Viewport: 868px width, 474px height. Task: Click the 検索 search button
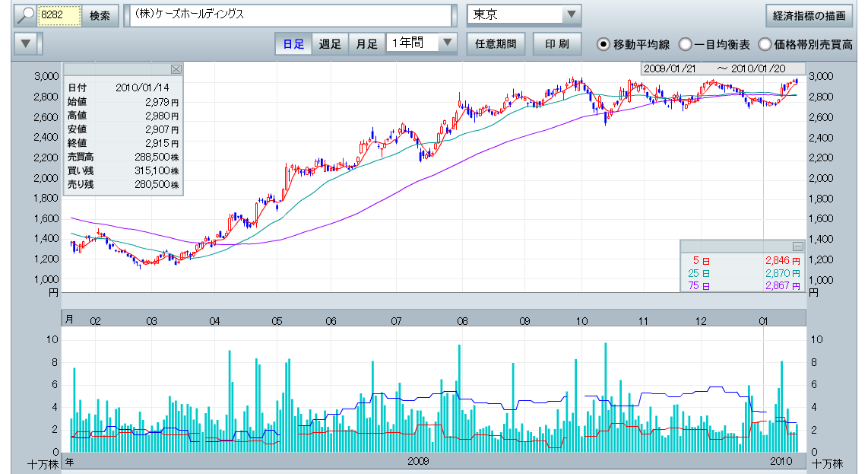point(100,15)
